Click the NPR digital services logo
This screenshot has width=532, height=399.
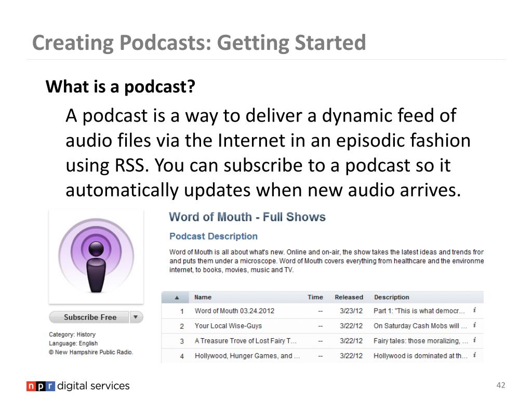click(78, 385)
